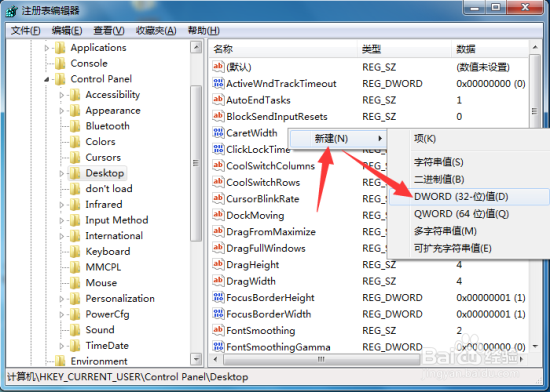Select the DragFullWindows value name
Viewport: 550px width, 392px height.
coord(266,248)
